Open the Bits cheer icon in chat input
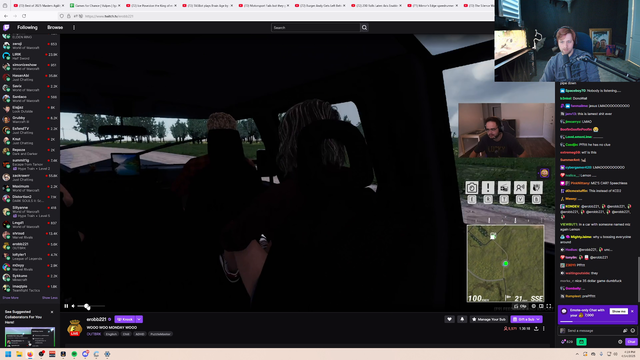This screenshot has width=640, height=360. point(625,331)
